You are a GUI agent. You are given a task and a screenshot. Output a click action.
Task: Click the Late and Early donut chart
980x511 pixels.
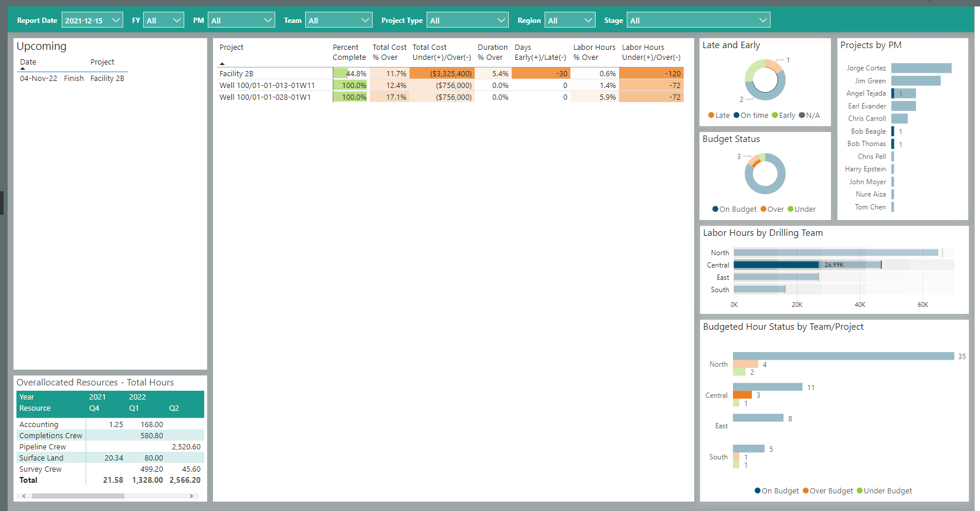(x=765, y=80)
